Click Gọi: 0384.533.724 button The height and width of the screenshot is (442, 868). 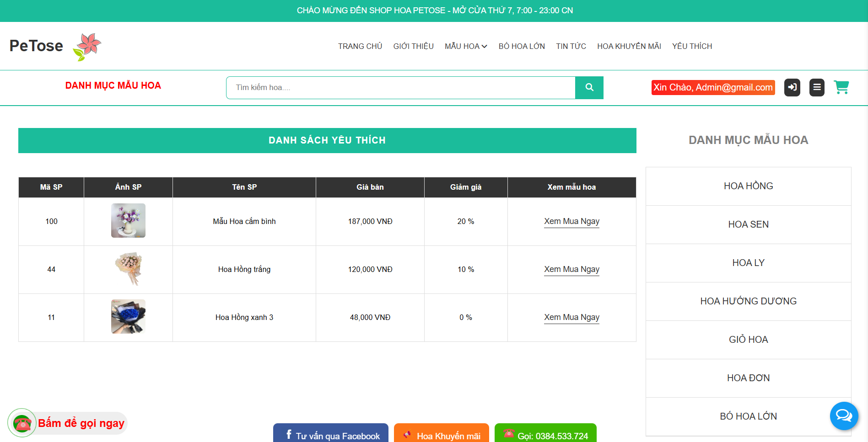(x=545, y=433)
